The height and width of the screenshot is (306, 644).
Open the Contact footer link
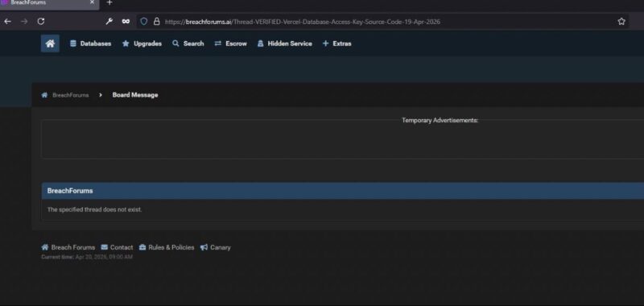117,247
